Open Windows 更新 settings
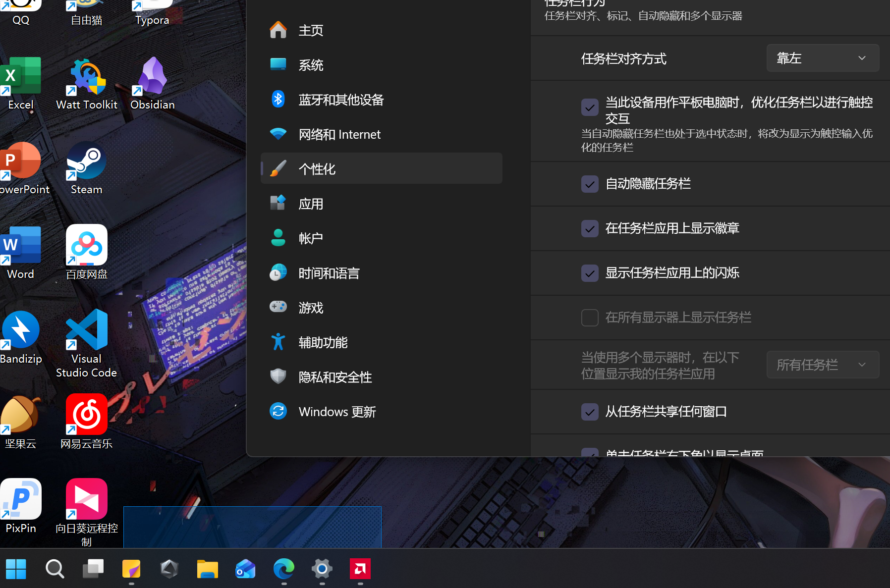 click(337, 411)
